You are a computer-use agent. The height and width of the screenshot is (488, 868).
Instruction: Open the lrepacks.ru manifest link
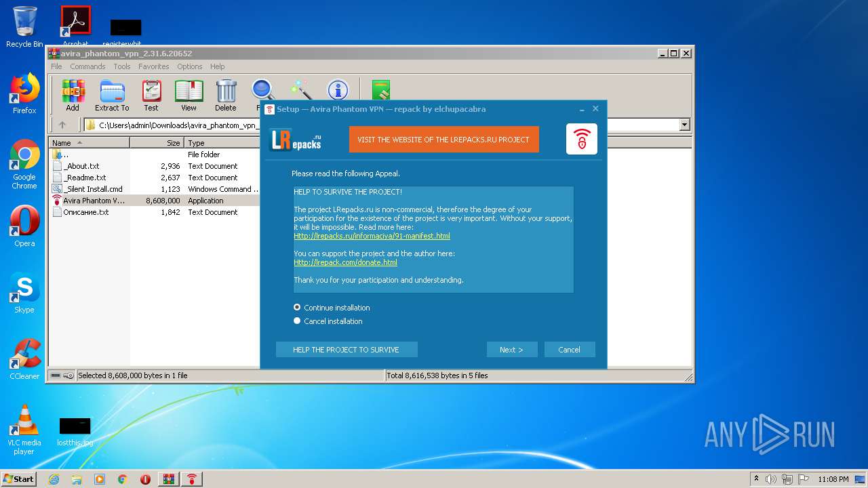[372, 236]
